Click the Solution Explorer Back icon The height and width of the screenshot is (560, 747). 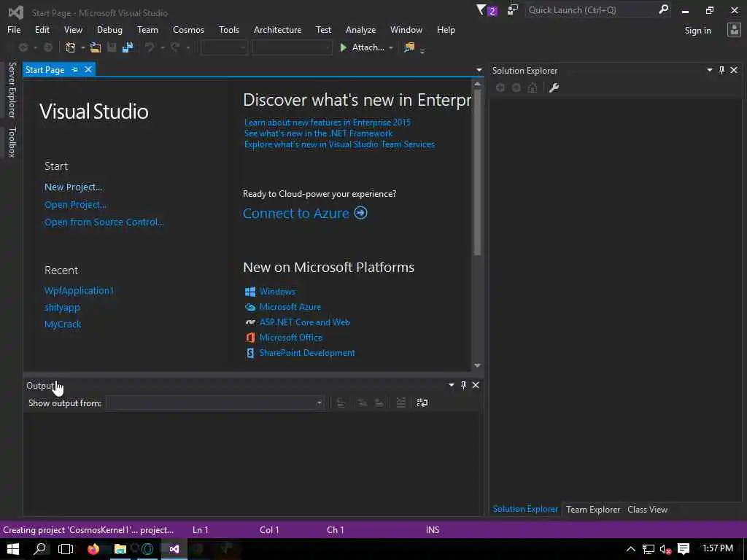tap(500, 87)
